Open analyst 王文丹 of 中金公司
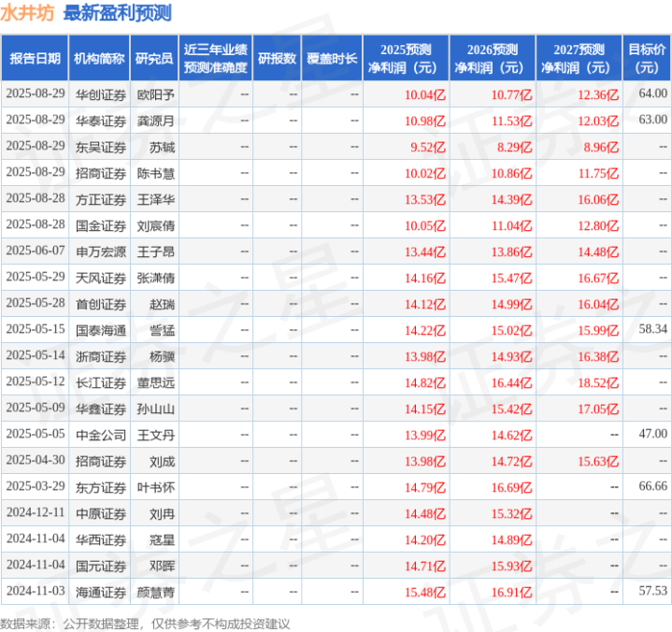Image resolution: width=672 pixels, height=632 pixels. click(x=155, y=435)
